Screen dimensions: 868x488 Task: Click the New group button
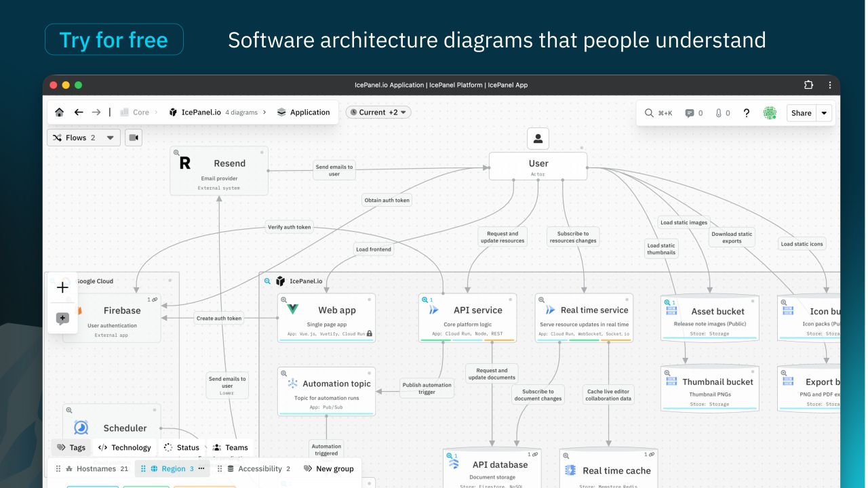tap(328, 468)
